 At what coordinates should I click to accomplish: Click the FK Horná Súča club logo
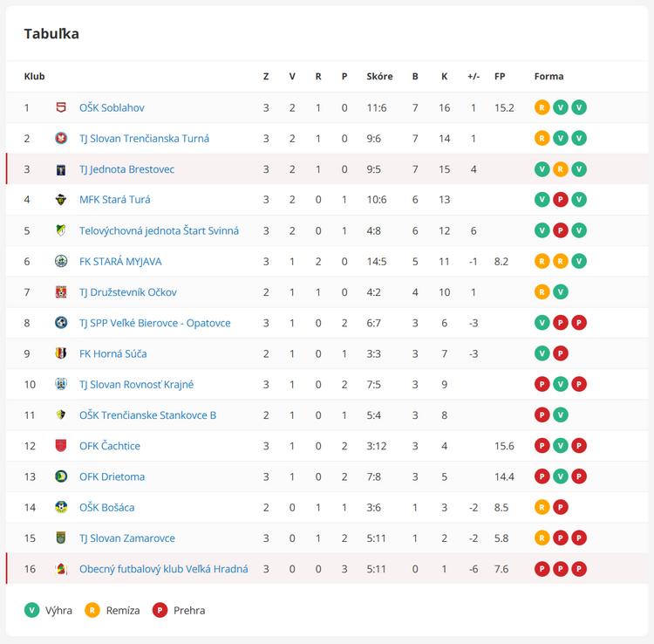pos(61,353)
